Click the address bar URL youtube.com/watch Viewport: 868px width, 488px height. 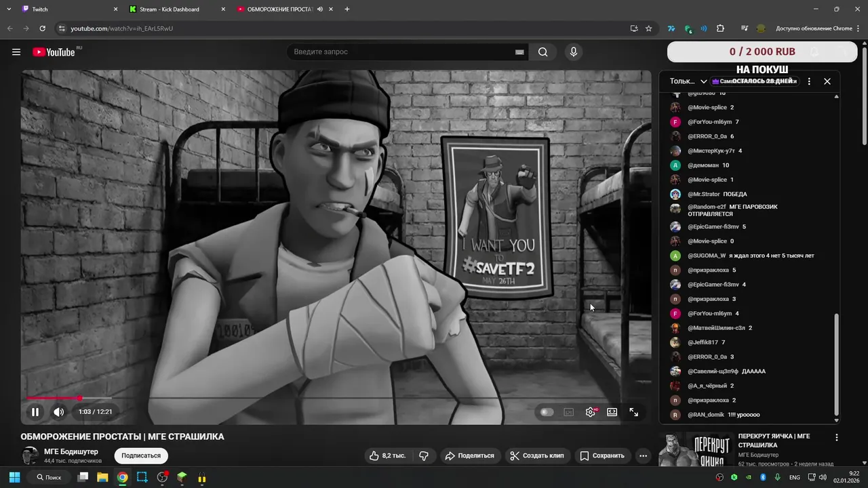coord(122,28)
